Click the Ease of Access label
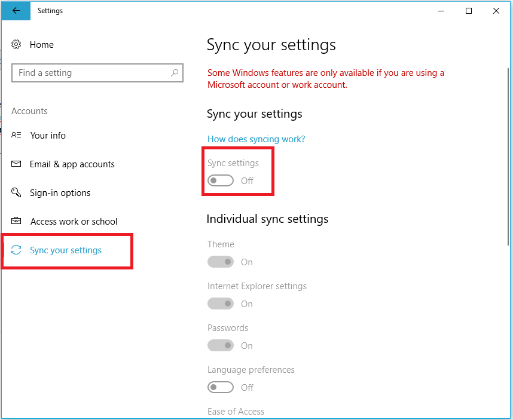Screen dimensions: 513x420 pos(236,411)
